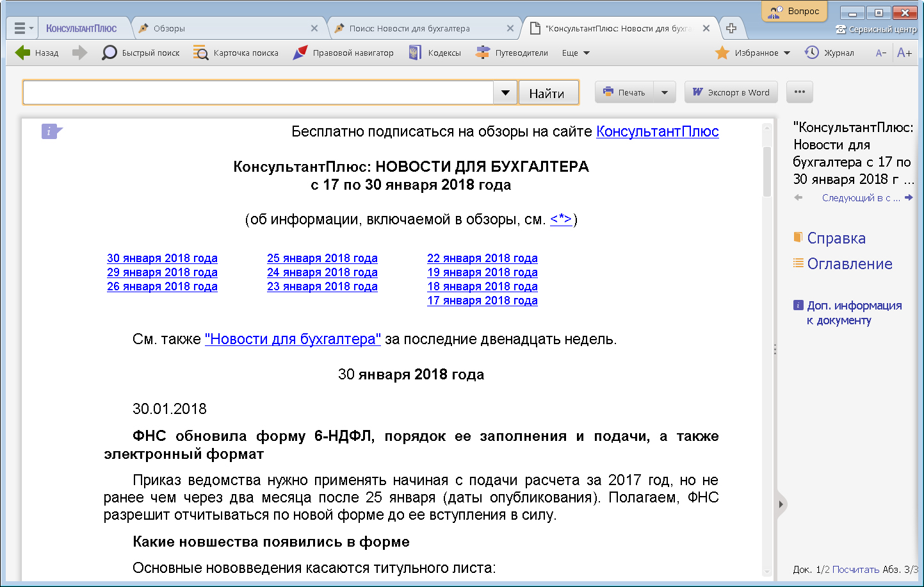Screen dimensions: 924x587
Task: Open Сервисный центр
Action: (x=876, y=29)
